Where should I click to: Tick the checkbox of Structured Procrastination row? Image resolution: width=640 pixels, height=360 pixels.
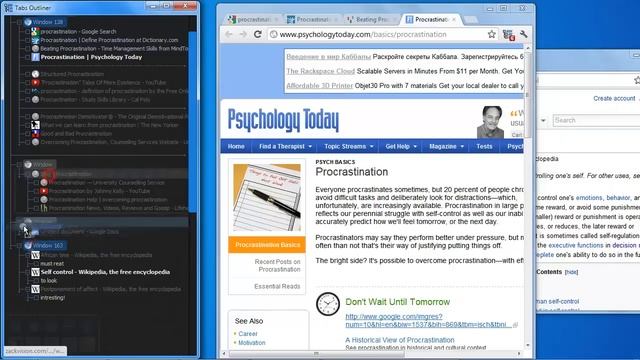pos(28,74)
